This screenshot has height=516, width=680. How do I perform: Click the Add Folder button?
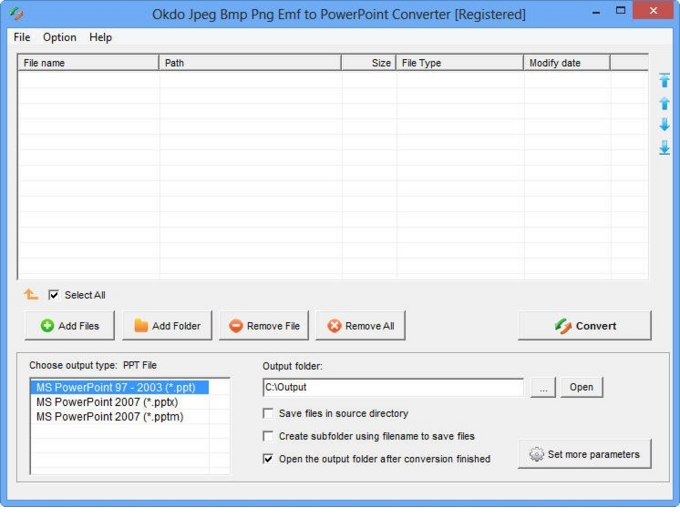click(167, 326)
